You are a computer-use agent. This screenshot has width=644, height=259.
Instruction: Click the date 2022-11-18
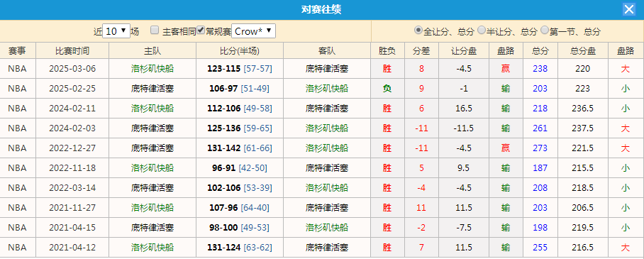72,167
